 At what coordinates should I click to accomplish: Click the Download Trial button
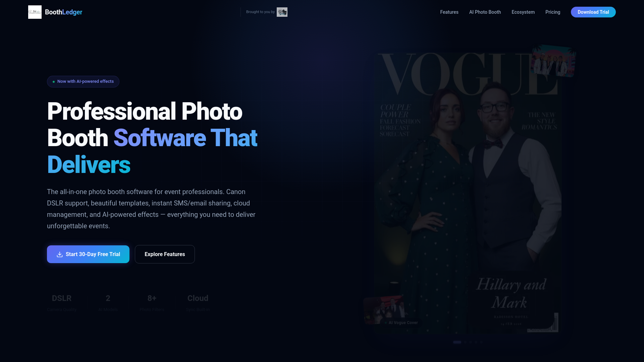click(593, 12)
